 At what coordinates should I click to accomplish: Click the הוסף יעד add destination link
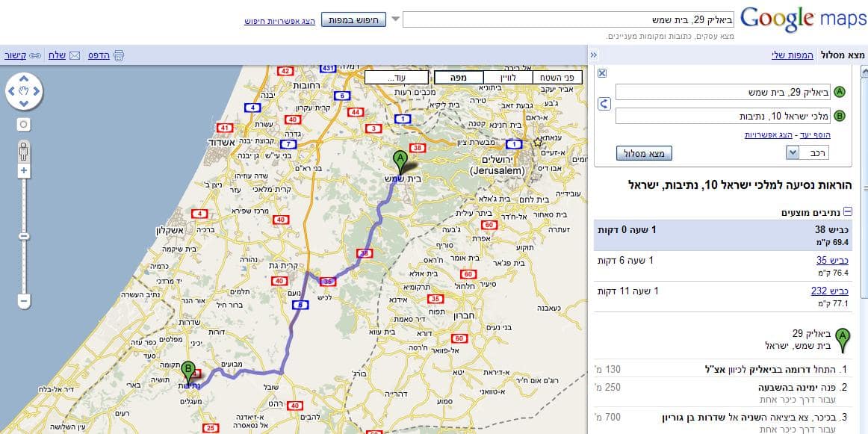(815, 134)
